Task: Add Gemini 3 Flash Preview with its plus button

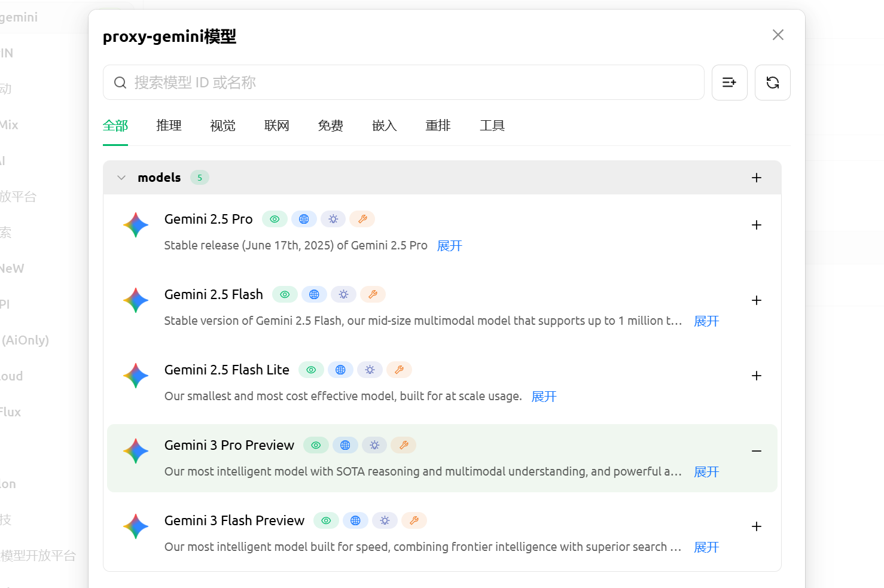Action: pos(757,526)
